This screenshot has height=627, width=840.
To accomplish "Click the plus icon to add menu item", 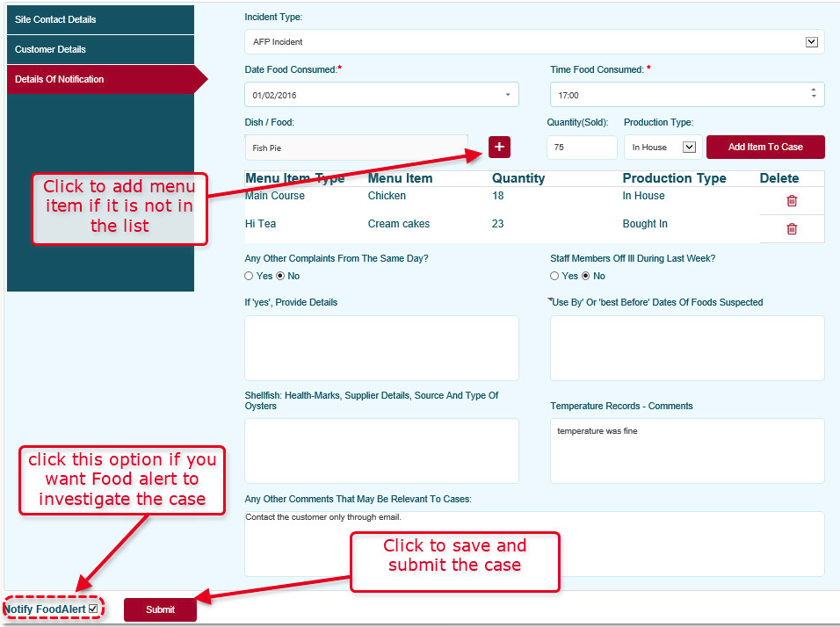I will coord(499,148).
